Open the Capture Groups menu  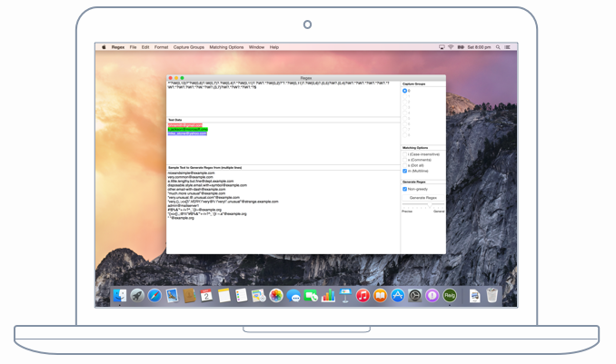pos(189,47)
